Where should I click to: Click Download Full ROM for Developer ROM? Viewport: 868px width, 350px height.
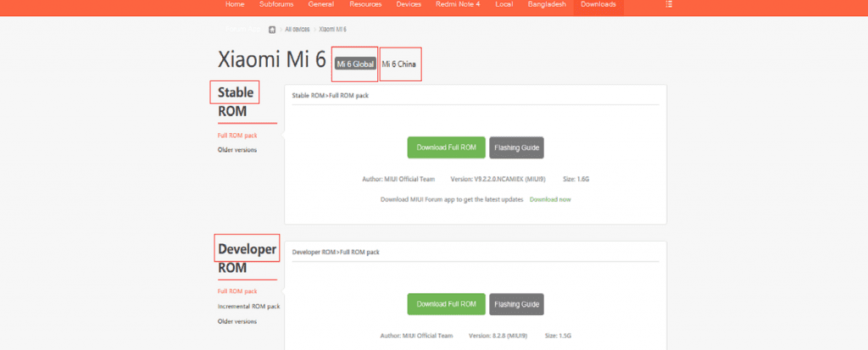[446, 304]
